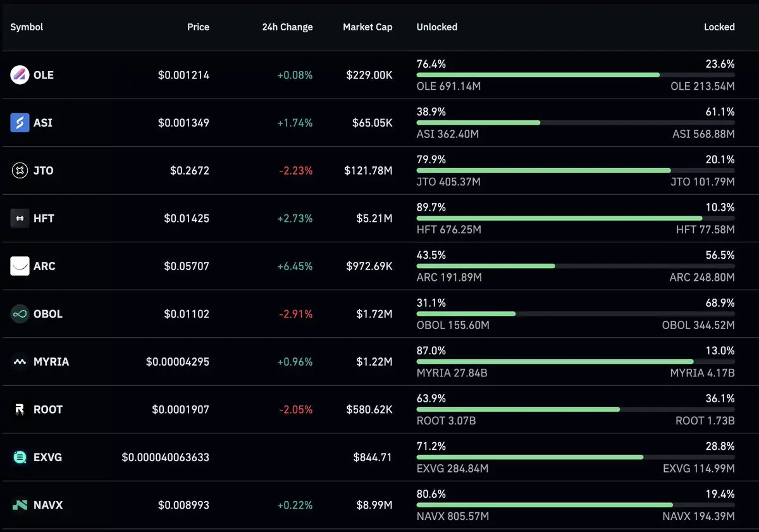
Task: Click the MYRIA unlock progress bar
Action: pyautogui.click(x=576, y=362)
